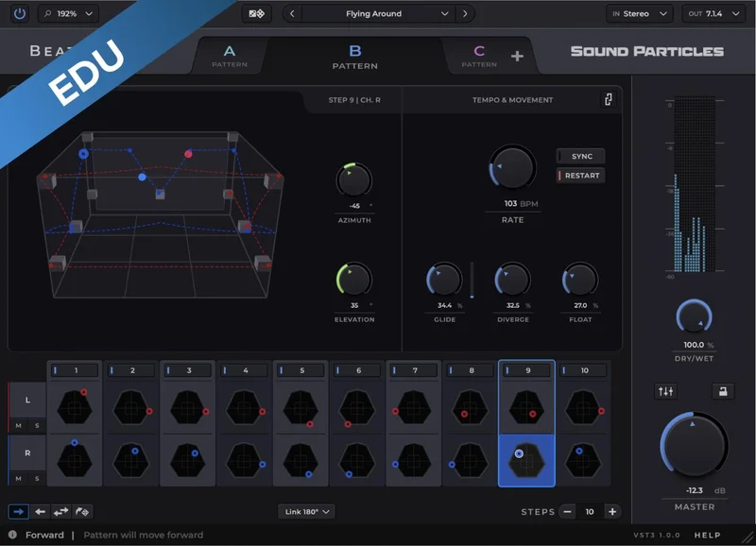Click the lock icon above Master knob

[723, 391]
